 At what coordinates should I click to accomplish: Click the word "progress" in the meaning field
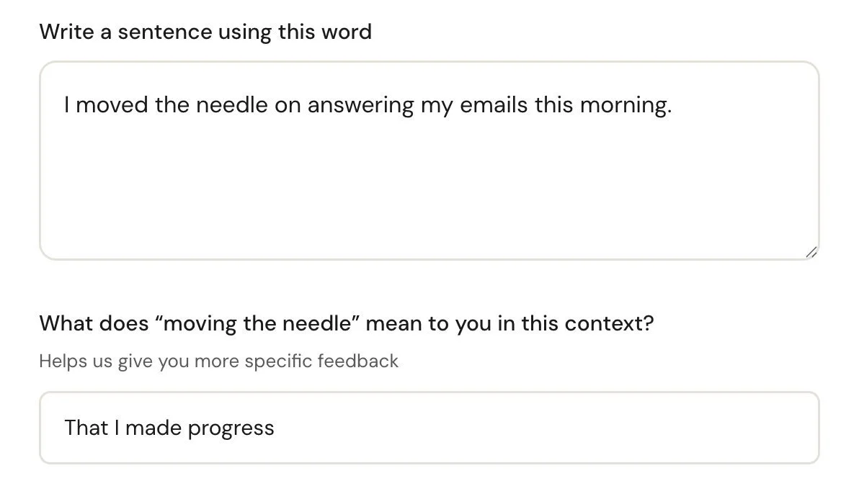tap(231, 428)
